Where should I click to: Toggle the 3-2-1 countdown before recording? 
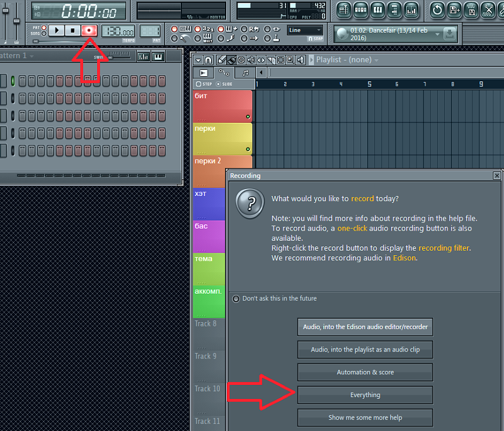coord(198,29)
